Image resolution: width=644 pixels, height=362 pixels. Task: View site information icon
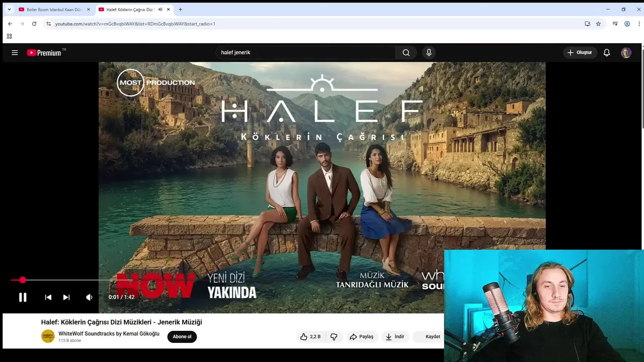[49, 24]
